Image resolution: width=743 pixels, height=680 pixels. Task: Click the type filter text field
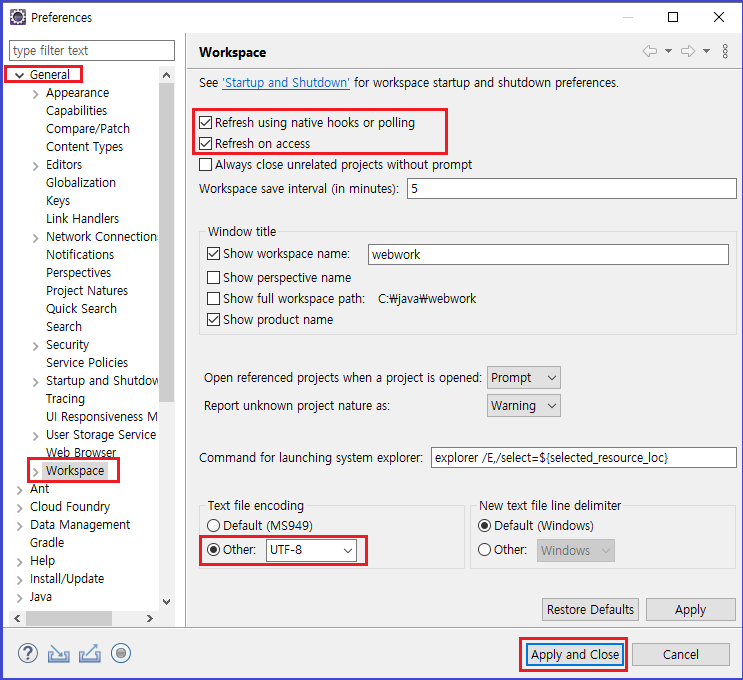pyautogui.click(x=92, y=50)
